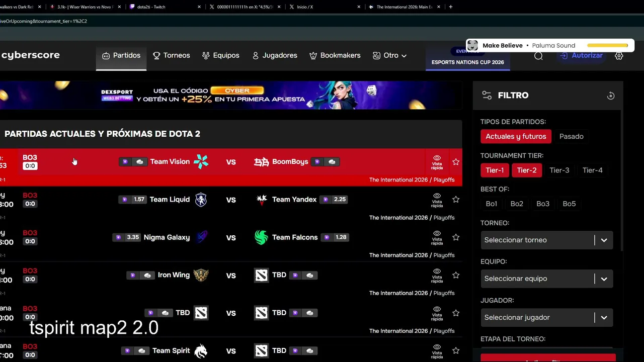Click the Team Liquid logo
644x362 pixels.
[201, 200]
